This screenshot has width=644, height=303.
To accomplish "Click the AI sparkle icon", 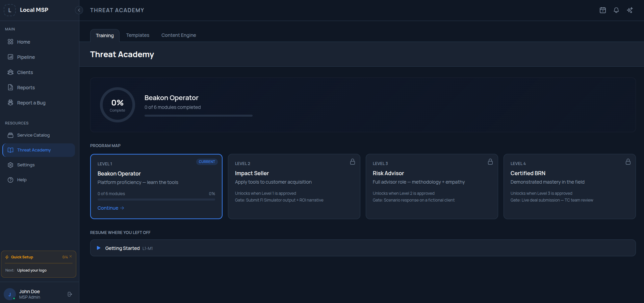I will click(x=629, y=10).
